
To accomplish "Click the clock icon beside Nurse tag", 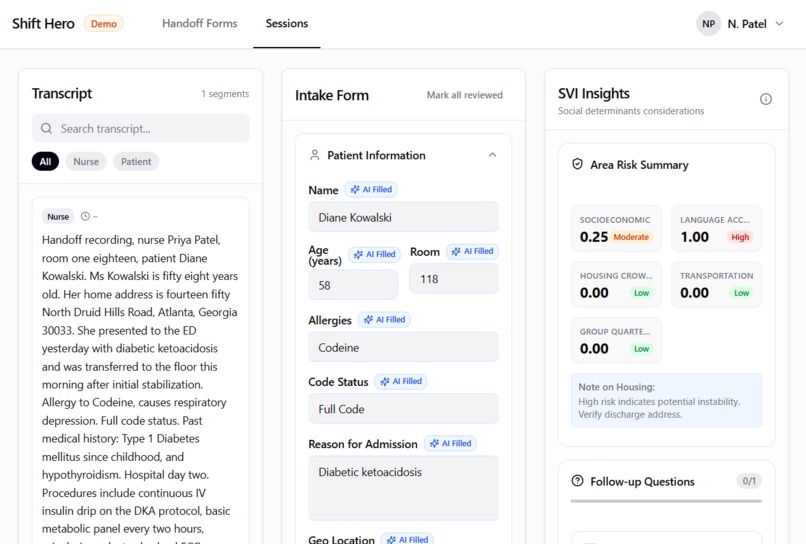I will [85, 216].
